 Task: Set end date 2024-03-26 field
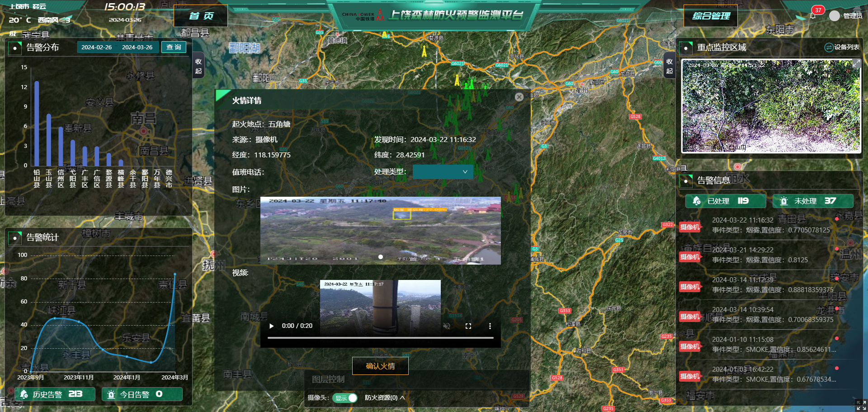137,47
